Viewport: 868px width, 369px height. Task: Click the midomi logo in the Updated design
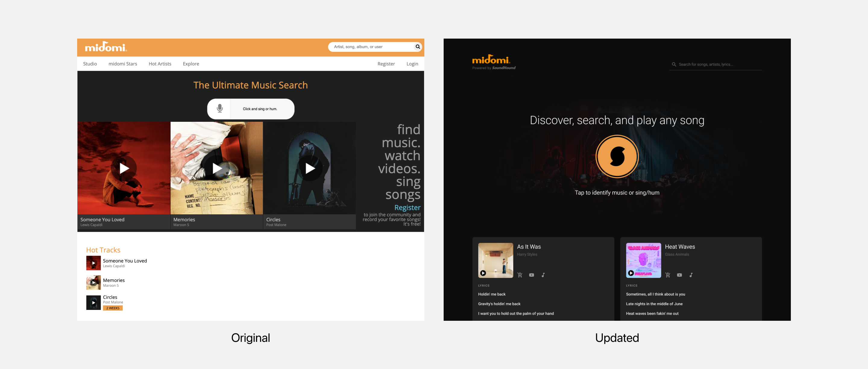point(491,59)
